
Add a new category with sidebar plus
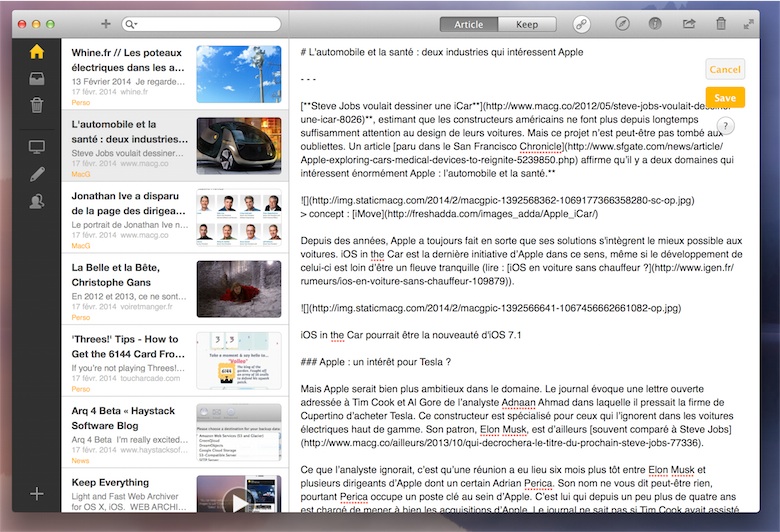(37, 494)
